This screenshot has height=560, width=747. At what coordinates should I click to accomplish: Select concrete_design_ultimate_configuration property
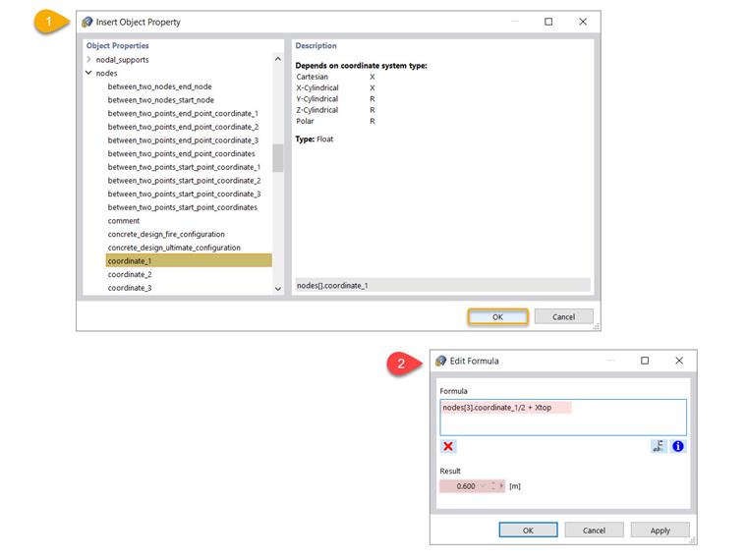point(174,248)
